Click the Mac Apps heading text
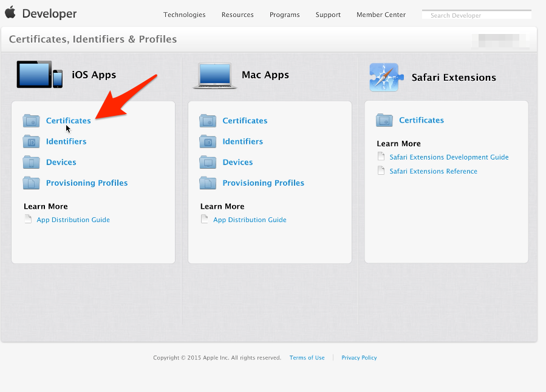Viewport: 546px width, 392px height. [265, 75]
